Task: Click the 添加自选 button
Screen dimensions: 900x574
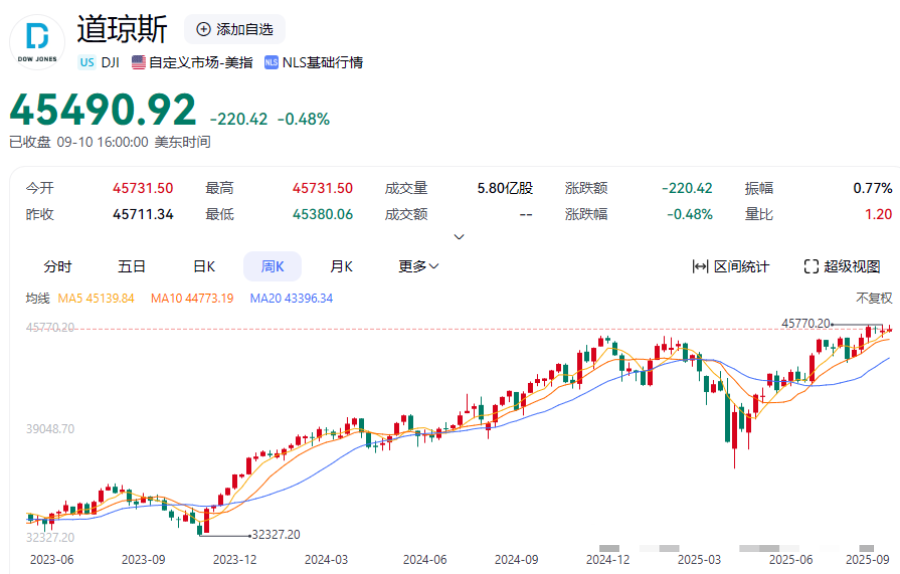Action: 235,29
